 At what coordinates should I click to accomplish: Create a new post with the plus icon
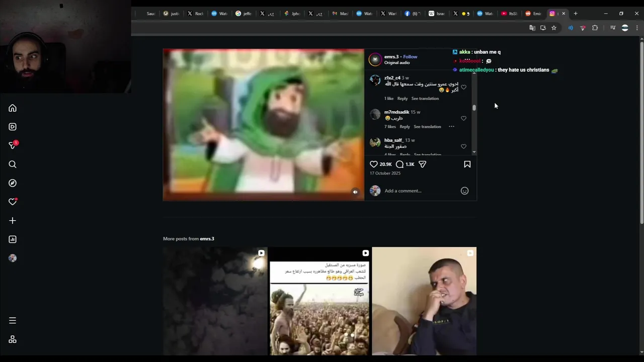pos(13,221)
